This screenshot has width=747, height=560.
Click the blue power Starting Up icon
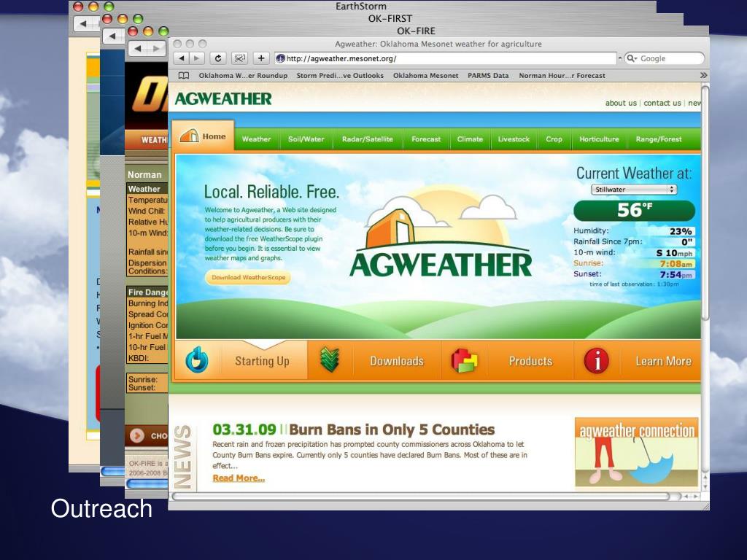pos(197,360)
